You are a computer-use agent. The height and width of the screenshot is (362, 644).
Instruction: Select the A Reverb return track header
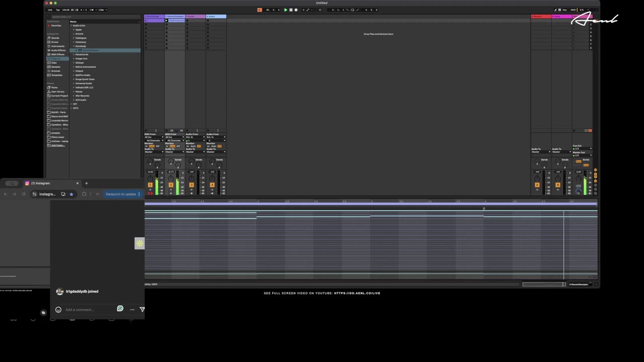(541, 17)
